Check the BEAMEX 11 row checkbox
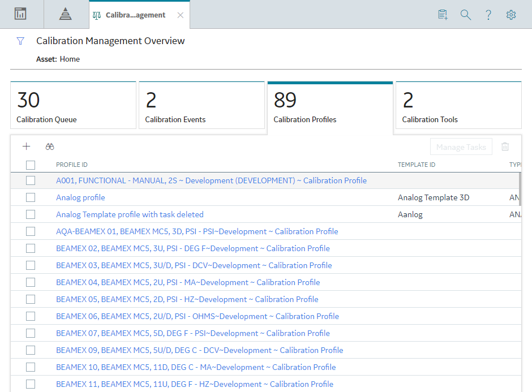The height and width of the screenshot is (392, 532). click(x=31, y=384)
